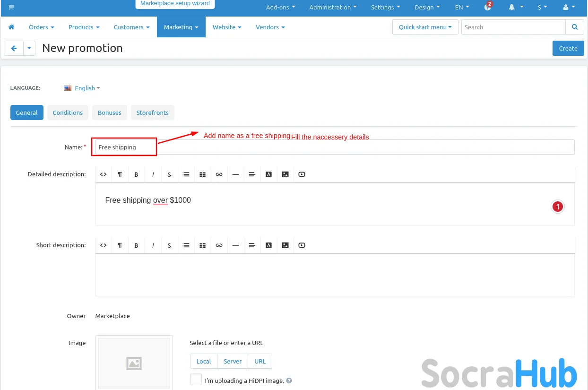Switch to the Conditions tab
Image resolution: width=588 pixels, height=390 pixels.
coord(68,113)
